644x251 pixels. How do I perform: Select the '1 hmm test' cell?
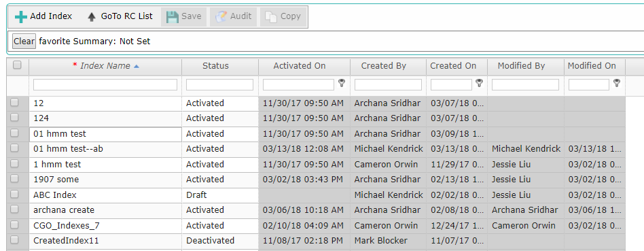(x=105, y=165)
